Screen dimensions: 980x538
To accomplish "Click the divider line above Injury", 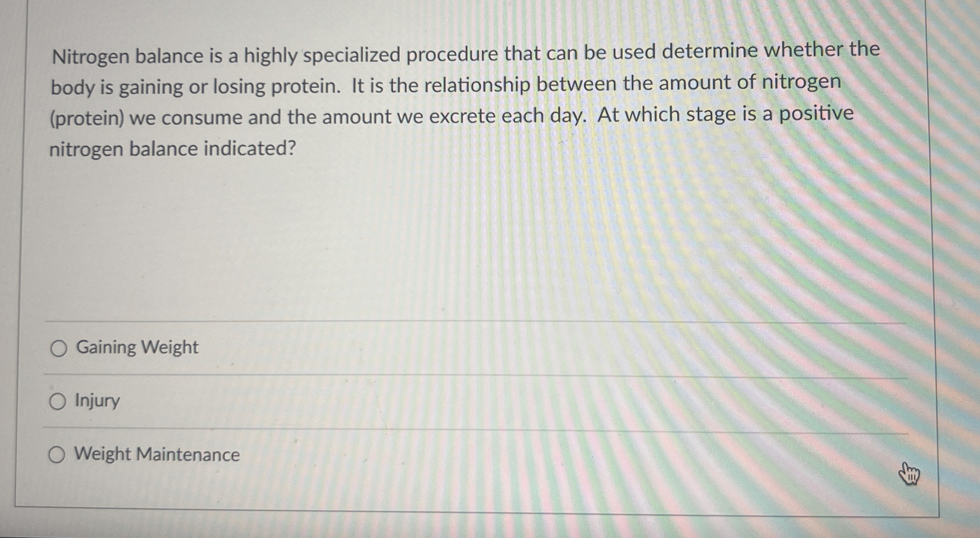I will tap(475, 376).
